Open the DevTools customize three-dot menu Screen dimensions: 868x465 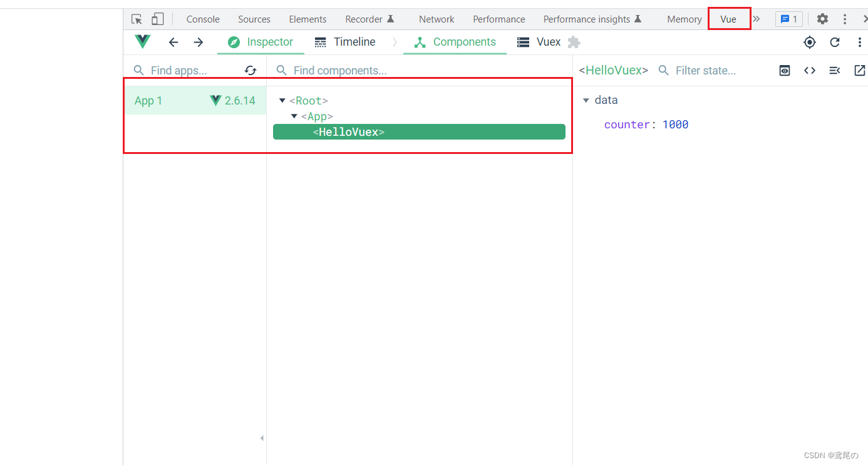[x=845, y=19]
